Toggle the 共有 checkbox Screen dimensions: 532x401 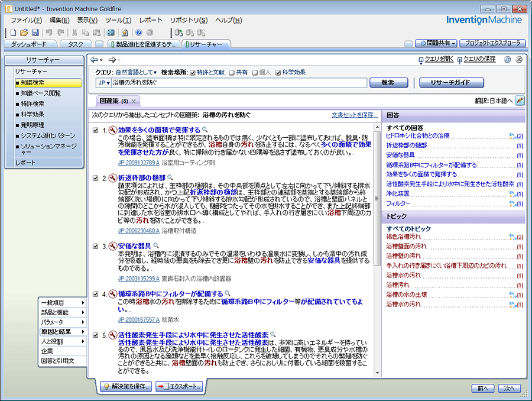(232, 73)
